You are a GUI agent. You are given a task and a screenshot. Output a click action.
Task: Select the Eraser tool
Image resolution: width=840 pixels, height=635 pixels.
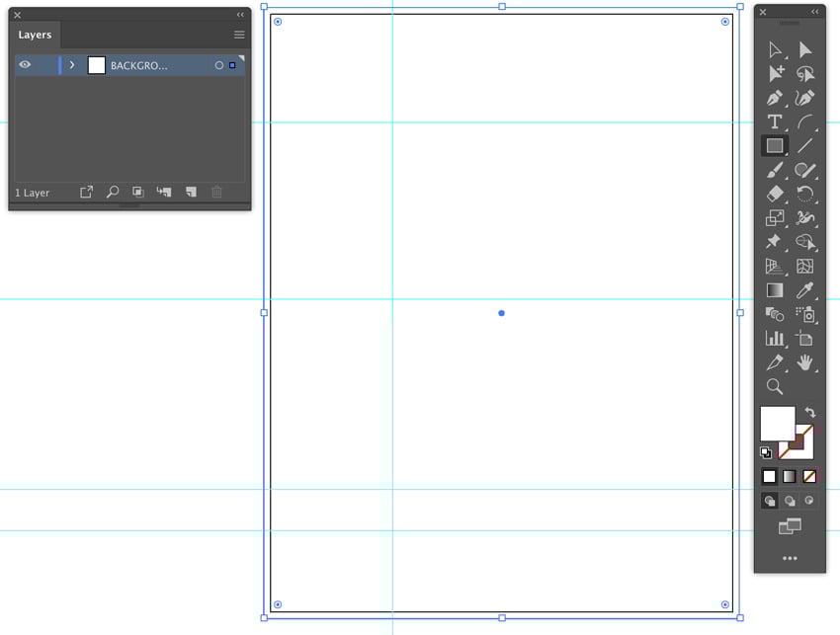click(775, 194)
